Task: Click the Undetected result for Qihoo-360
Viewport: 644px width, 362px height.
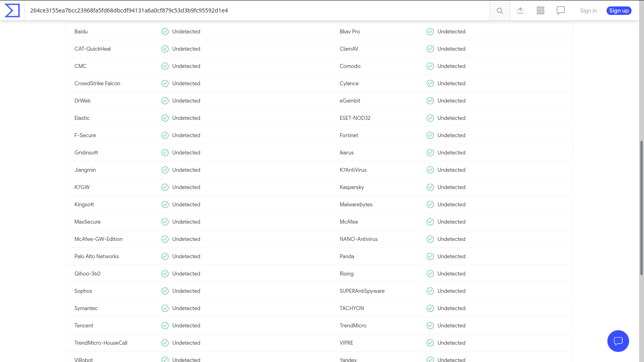Action: (x=186, y=274)
